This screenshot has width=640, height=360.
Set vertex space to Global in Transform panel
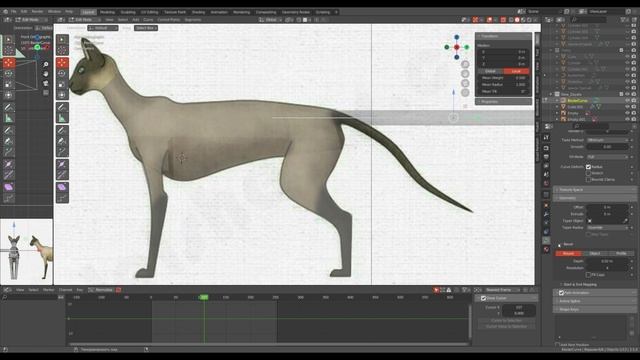pos(490,71)
